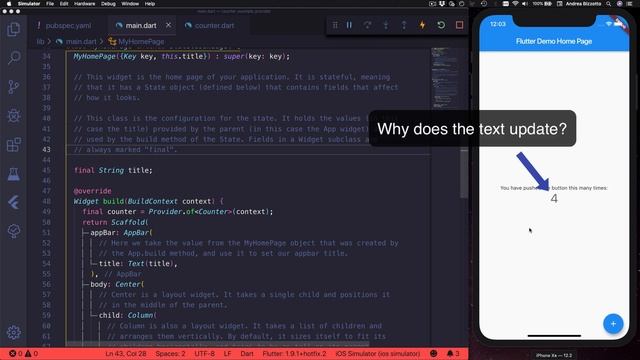640x360 pixels.
Task: Open the Hardware menu
Action: coord(84,4)
